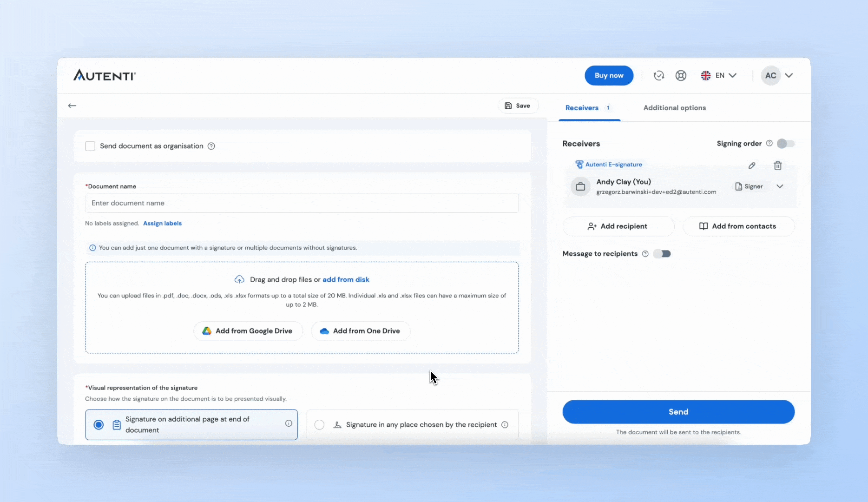Image resolution: width=868 pixels, height=502 pixels.
Task: Check Send document as organisation checkbox
Action: 90,146
